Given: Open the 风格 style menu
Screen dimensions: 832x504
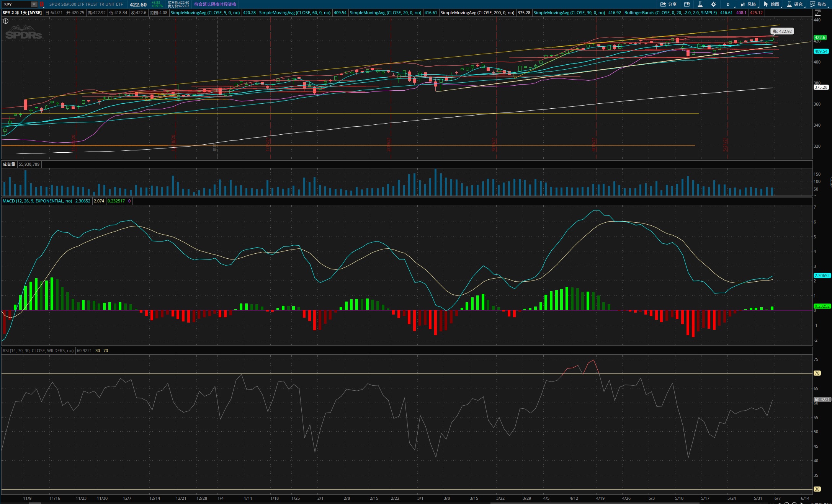Looking at the screenshot, I should 748,4.
